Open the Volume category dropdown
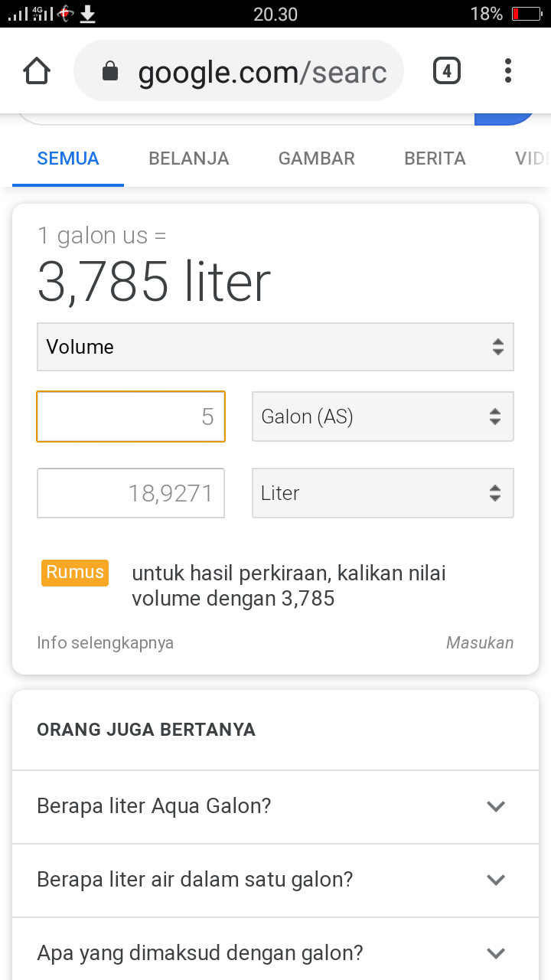The image size is (551, 980). click(x=275, y=346)
